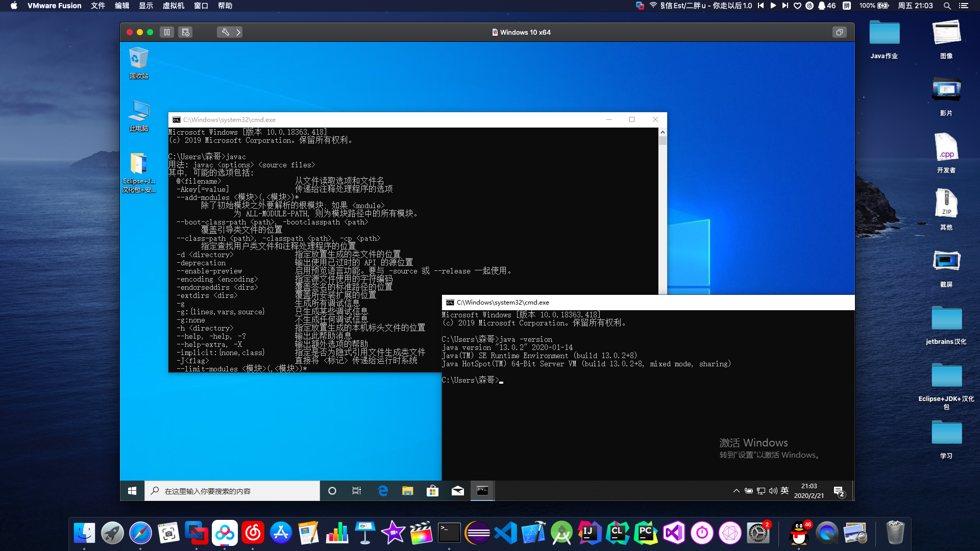Click the Windows volume speaker icon
Screen dimensions: 980x551
pos(773,491)
